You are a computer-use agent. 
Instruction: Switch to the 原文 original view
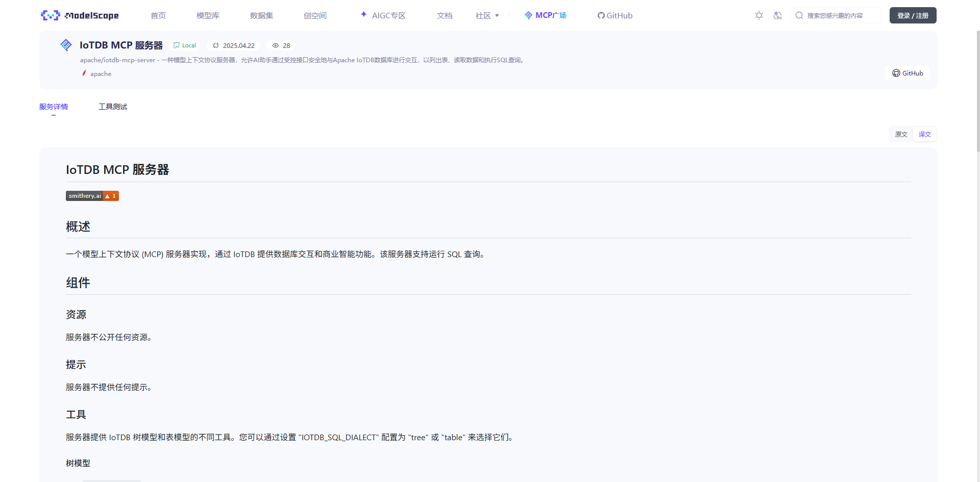(x=901, y=134)
